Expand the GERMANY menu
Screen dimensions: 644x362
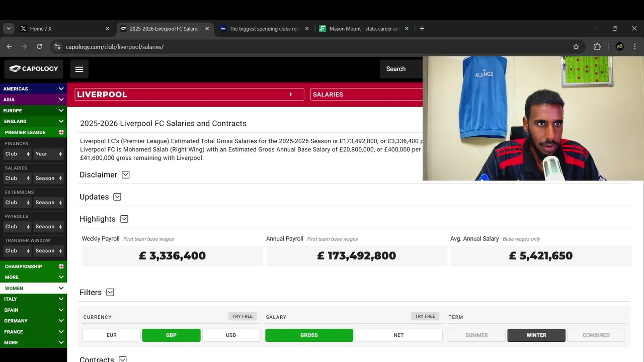pyautogui.click(x=33, y=321)
